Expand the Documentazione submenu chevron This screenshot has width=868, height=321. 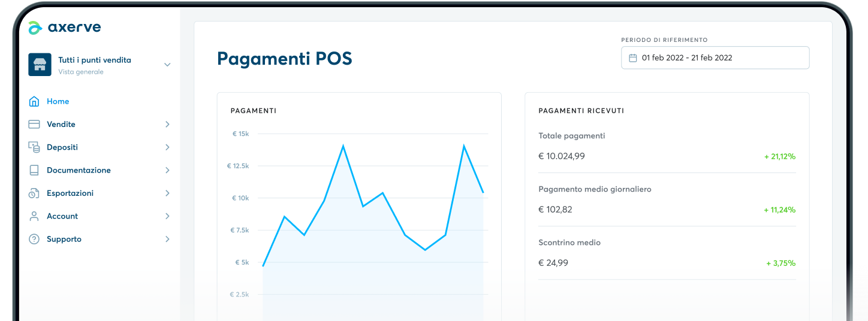coord(167,170)
